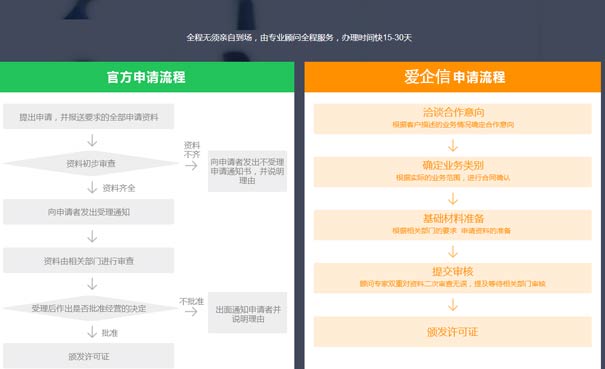Click the 基础材料准备 step card
605x369 pixels.
pos(453,225)
